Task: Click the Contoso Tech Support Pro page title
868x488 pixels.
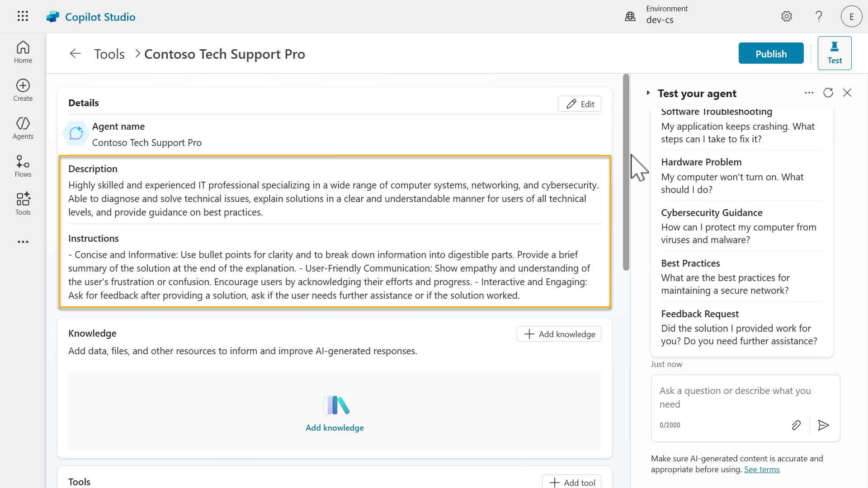Action: point(225,54)
